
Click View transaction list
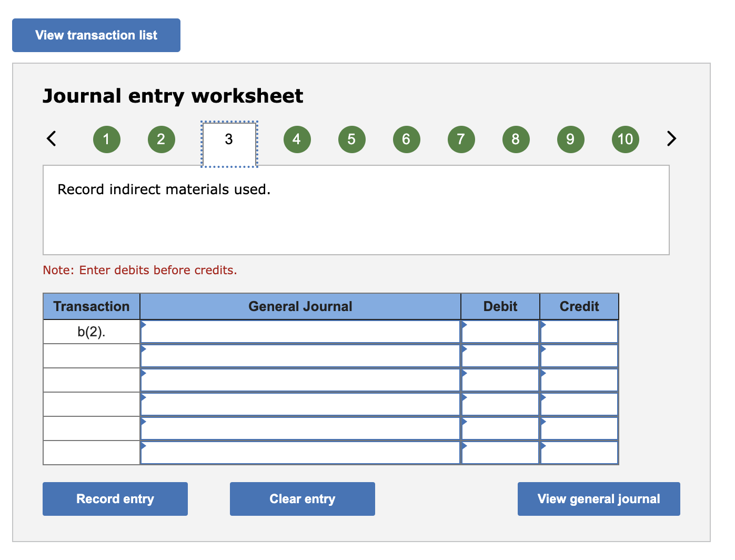pyautogui.click(x=96, y=35)
